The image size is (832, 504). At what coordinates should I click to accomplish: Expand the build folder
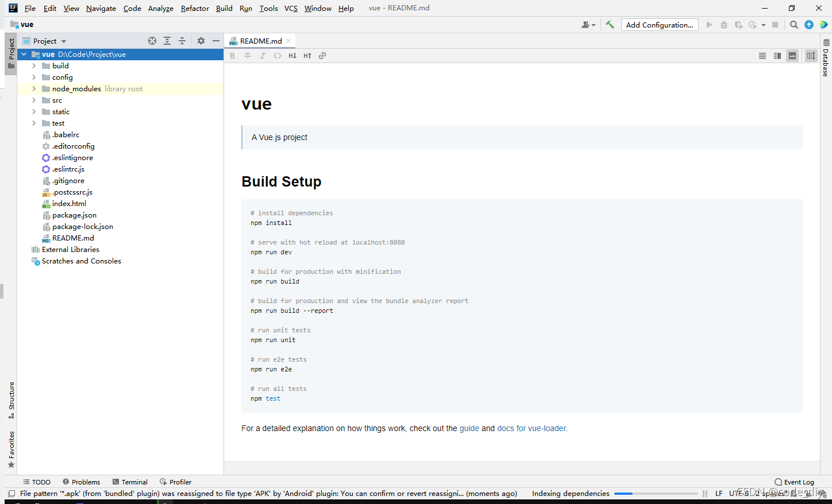(34, 66)
